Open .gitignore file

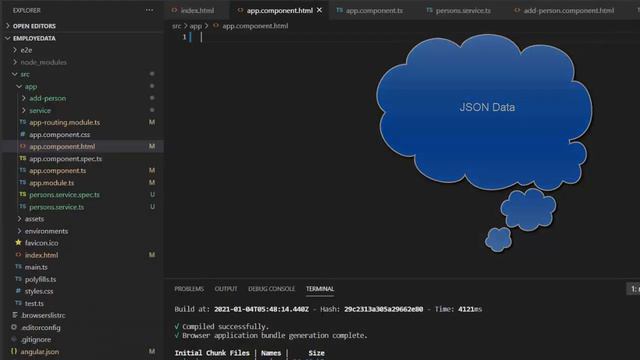(x=36, y=339)
